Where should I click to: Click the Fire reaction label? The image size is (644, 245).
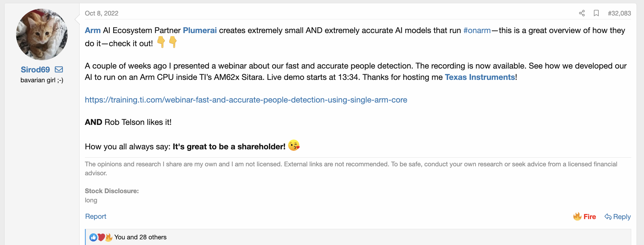coord(589,217)
